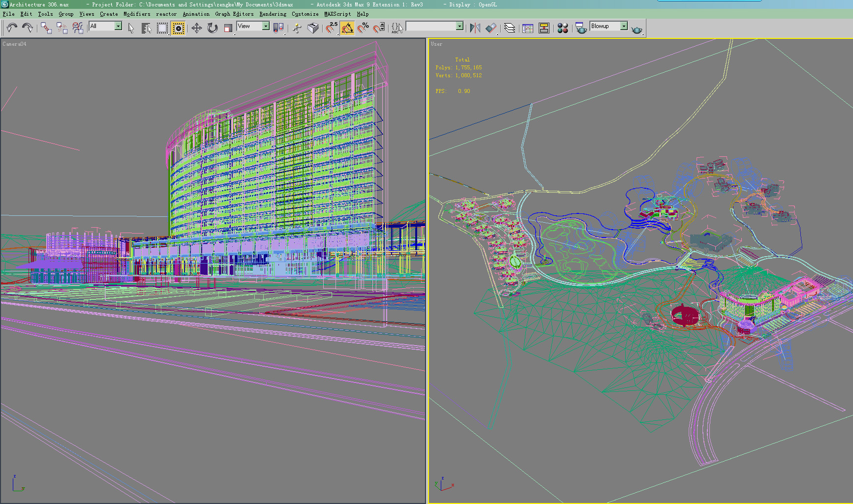The height and width of the screenshot is (504, 853).
Task: Open the Reference Coordinate System 'View' dropdown
Action: [253, 26]
